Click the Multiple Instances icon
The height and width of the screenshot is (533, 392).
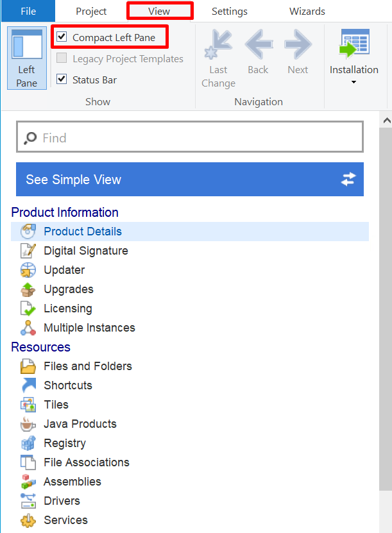[x=28, y=328]
